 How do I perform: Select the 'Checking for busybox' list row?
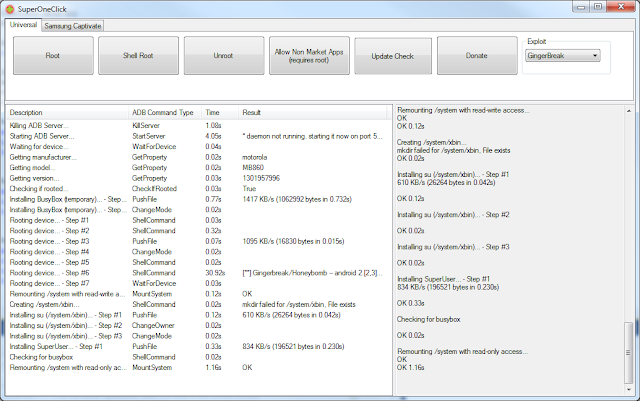click(x=197, y=357)
